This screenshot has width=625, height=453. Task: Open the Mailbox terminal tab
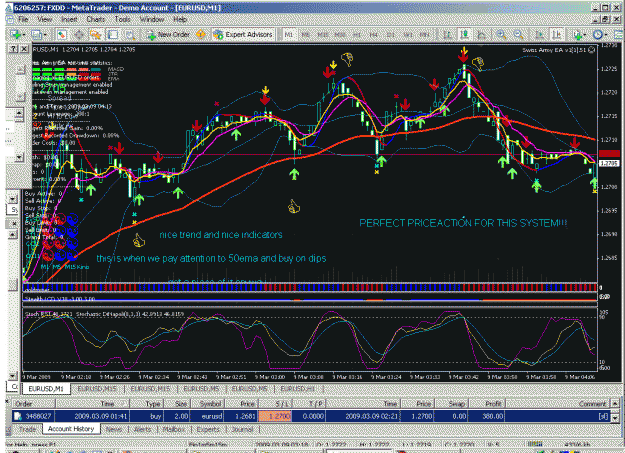coord(173,429)
